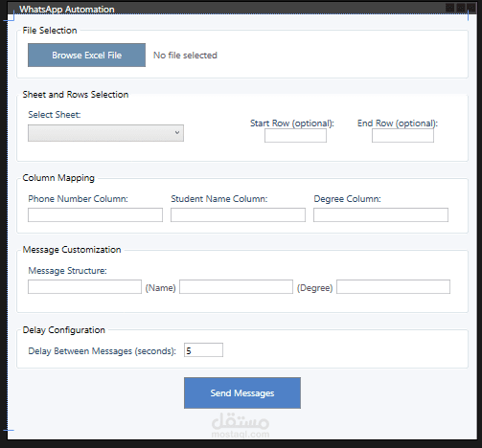Open the Select Sheet dropdown
The height and width of the screenshot is (448, 482).
[x=105, y=133]
